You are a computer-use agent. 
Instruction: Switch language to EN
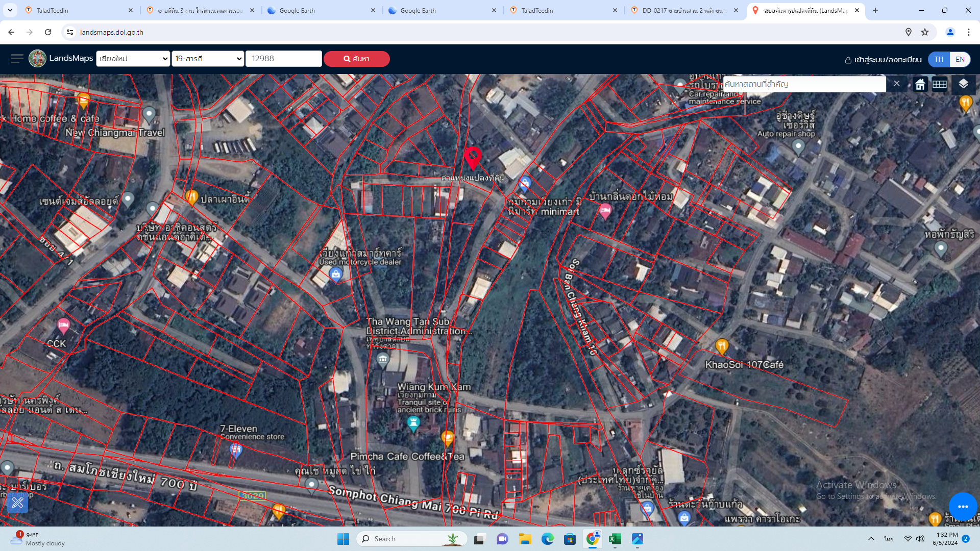point(960,59)
